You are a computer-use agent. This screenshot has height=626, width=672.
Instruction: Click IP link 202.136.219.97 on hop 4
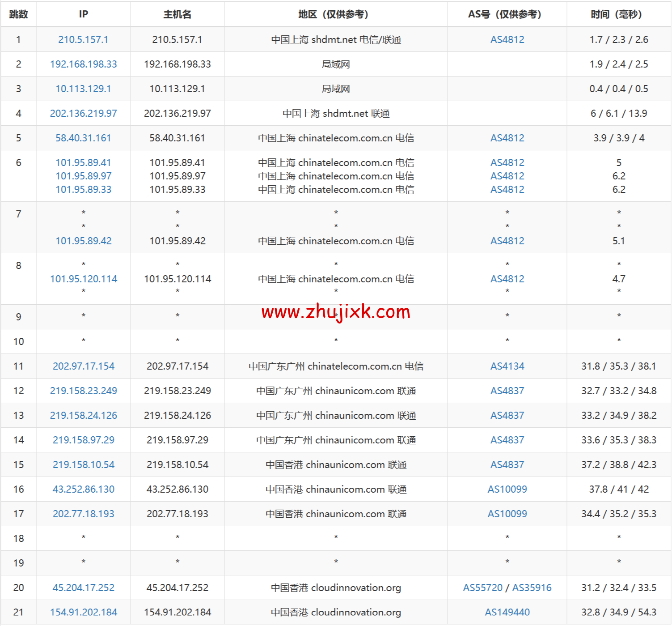pyautogui.click(x=83, y=113)
